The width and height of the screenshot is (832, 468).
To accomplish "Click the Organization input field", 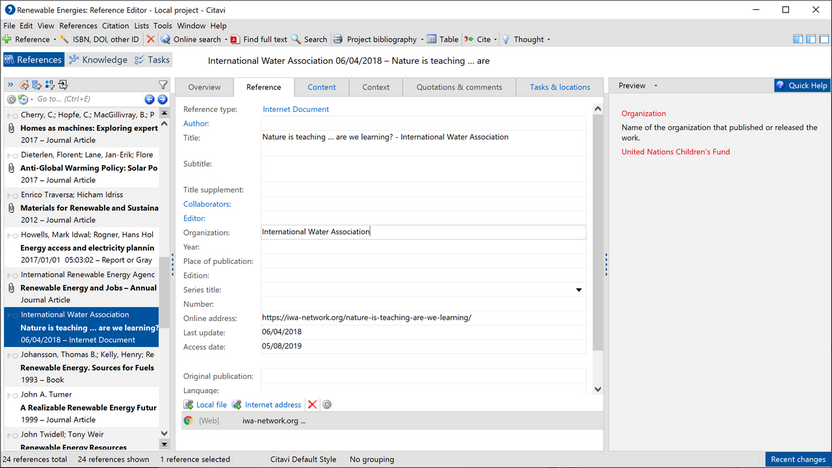I will [423, 232].
